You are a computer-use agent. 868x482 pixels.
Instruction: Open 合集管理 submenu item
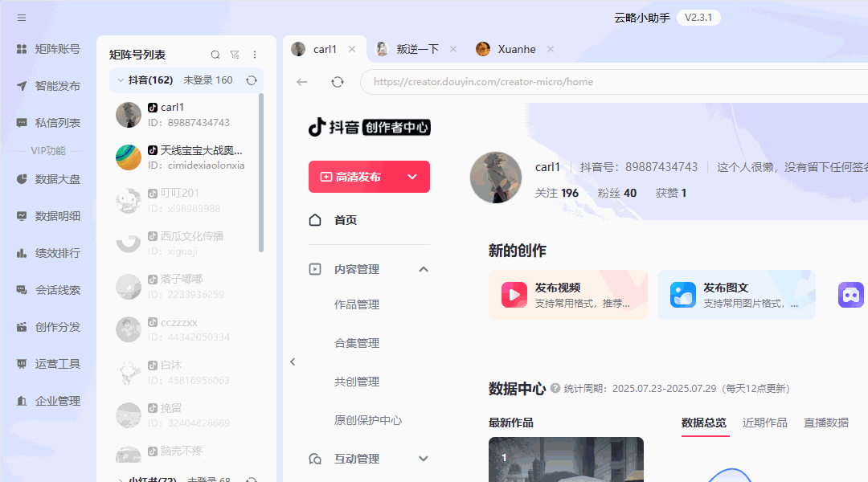pyautogui.click(x=357, y=343)
